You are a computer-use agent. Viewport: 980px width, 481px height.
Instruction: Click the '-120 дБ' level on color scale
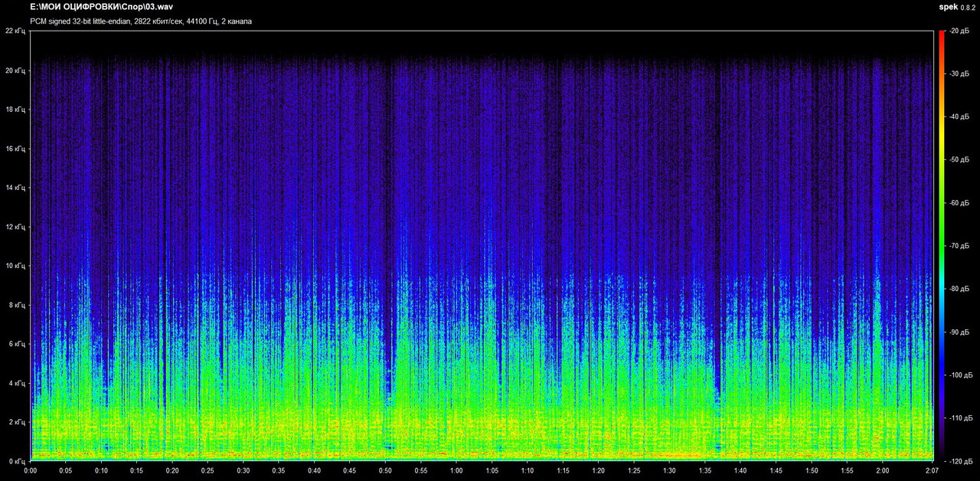pos(961,461)
